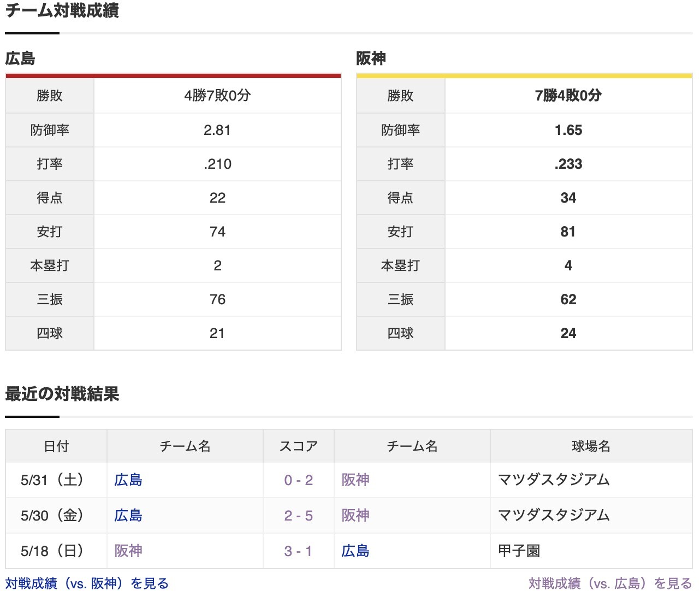Image resolution: width=700 pixels, height=591 pixels.
Task: Select 阪神's 三振 value 62
Action: [568, 299]
